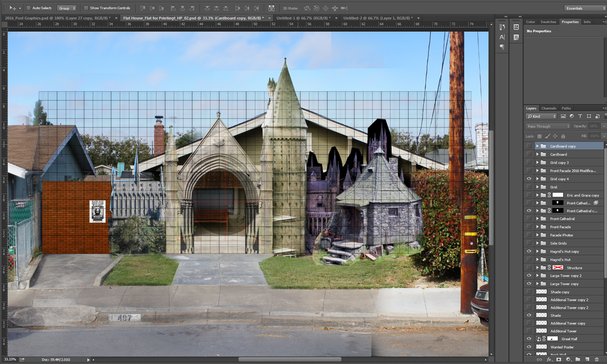Open the Channels panel tab
Viewport: 607px width, 364px height.
point(548,108)
